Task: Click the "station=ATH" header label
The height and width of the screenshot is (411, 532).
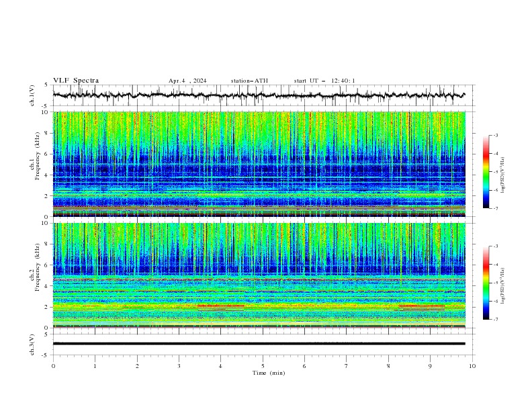Action: click(x=249, y=81)
